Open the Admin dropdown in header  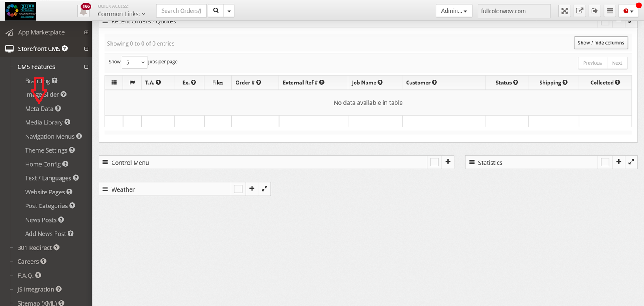point(454,11)
